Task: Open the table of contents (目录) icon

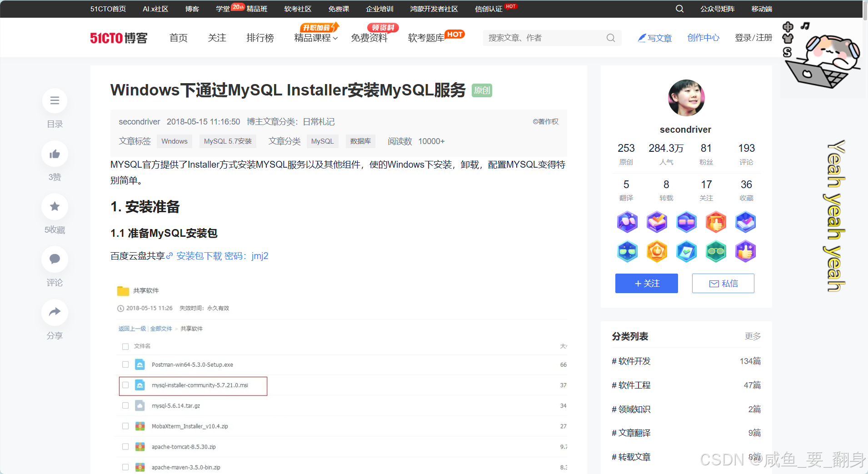Action: (55, 100)
